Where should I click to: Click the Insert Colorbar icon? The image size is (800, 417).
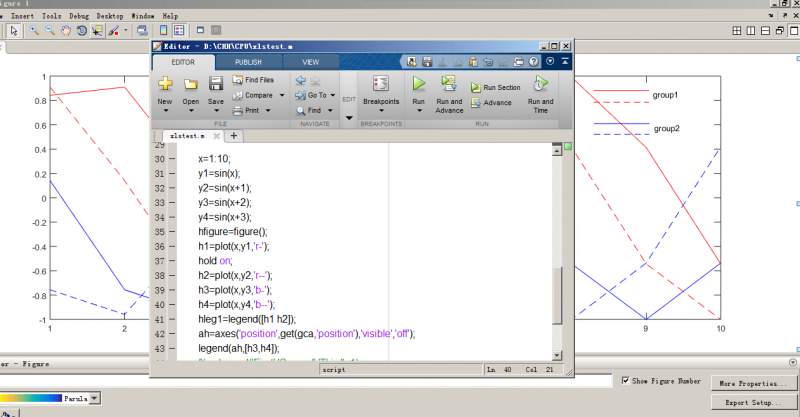point(164,31)
